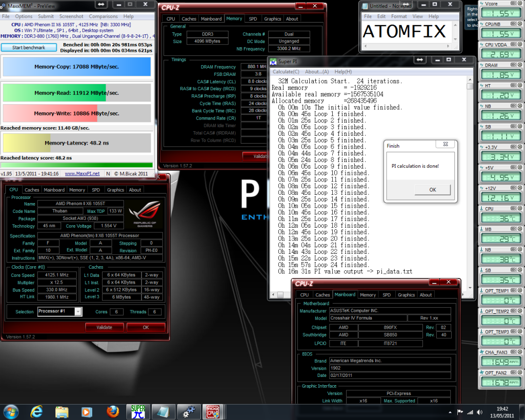
Task: Open Notepad Format menu
Action: click(399, 16)
